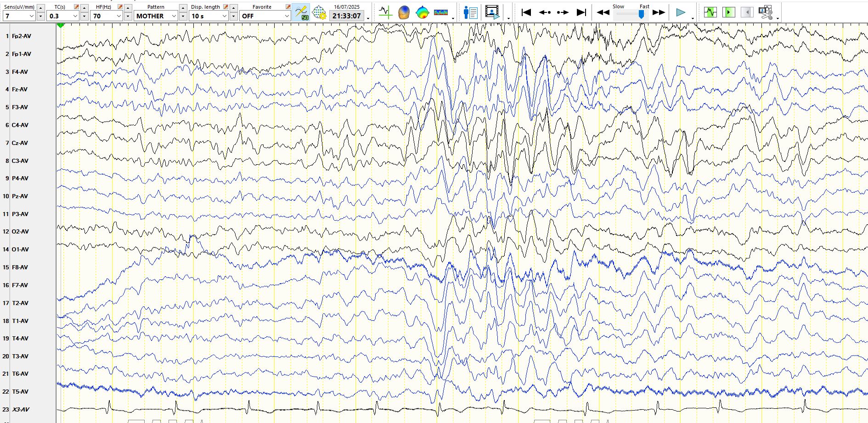
Task: Select the C3-AV channel label
Action: (20, 161)
